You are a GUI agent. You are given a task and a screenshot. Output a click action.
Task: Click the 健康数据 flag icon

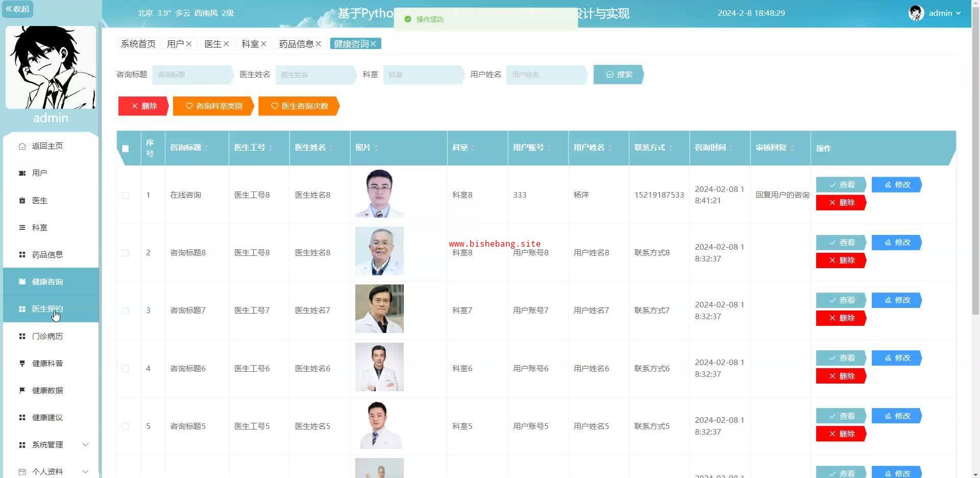click(22, 390)
